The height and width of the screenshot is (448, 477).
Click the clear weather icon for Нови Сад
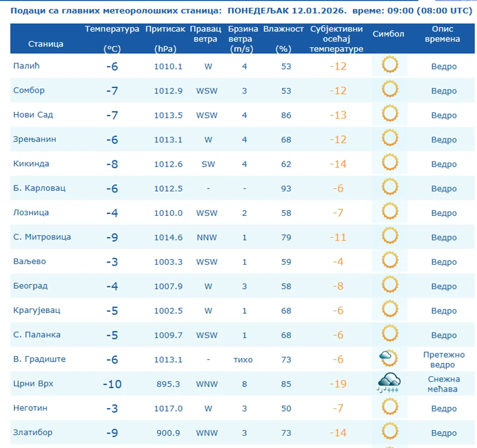[389, 114]
